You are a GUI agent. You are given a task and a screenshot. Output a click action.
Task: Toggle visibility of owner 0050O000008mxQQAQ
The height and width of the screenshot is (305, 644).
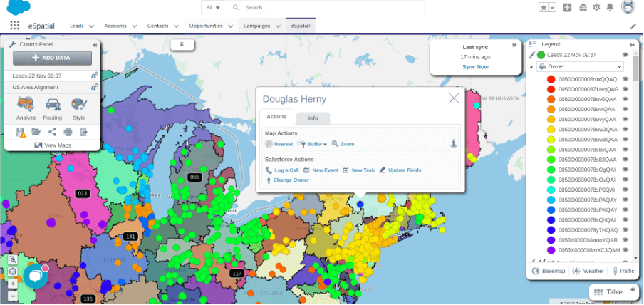pyautogui.click(x=625, y=78)
